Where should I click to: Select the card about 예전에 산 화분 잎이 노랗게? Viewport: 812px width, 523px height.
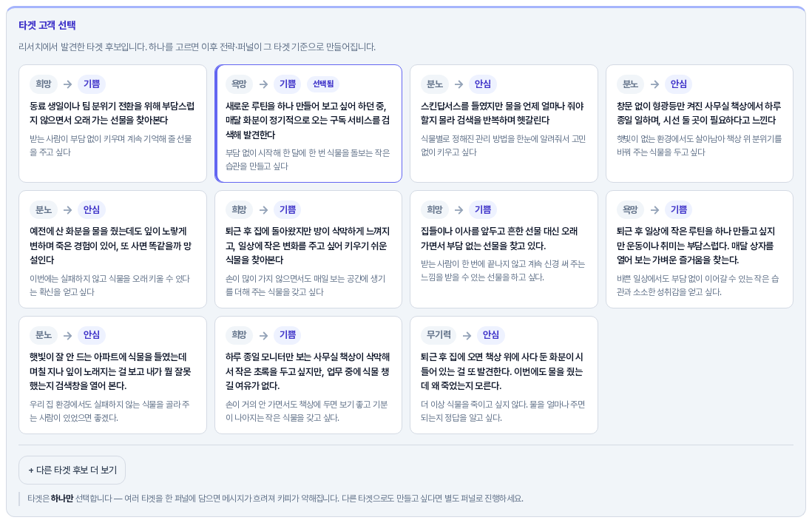point(112,249)
